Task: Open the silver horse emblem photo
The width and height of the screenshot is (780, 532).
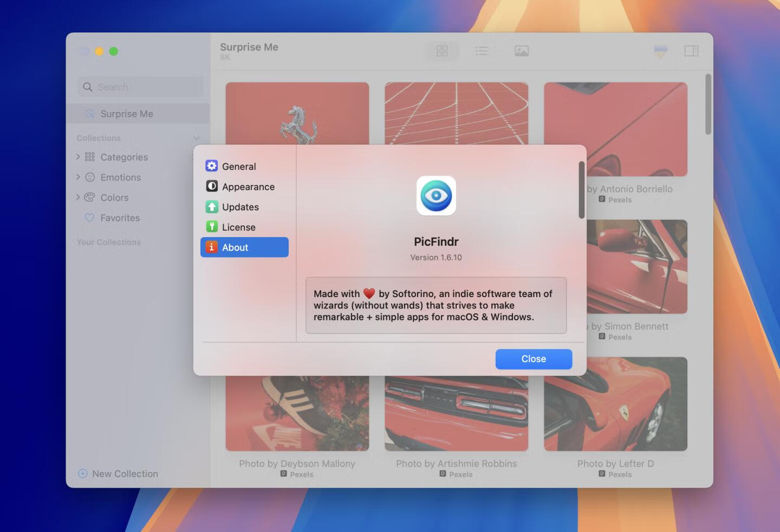Action: (297, 113)
